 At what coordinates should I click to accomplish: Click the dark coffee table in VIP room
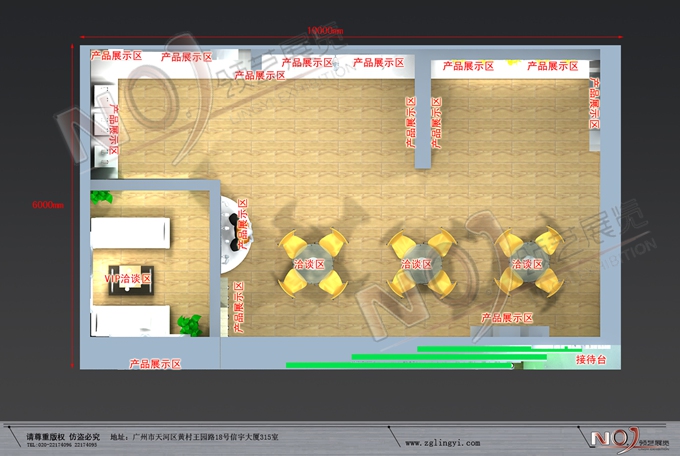point(134,281)
